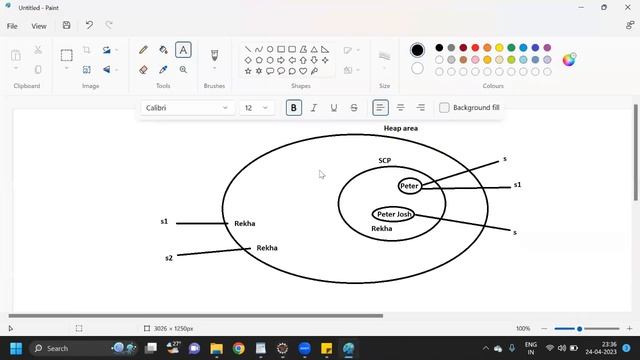The width and height of the screenshot is (640, 360).
Task: Select the Curve shape
Action: pos(259,49)
